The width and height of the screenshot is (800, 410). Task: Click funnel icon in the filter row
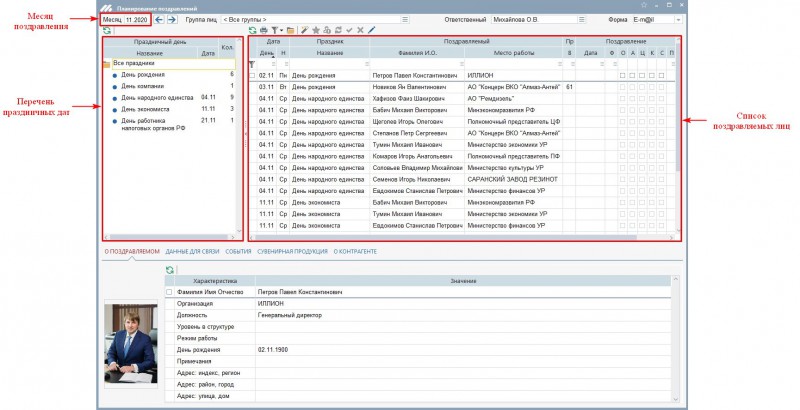pyautogui.click(x=252, y=64)
